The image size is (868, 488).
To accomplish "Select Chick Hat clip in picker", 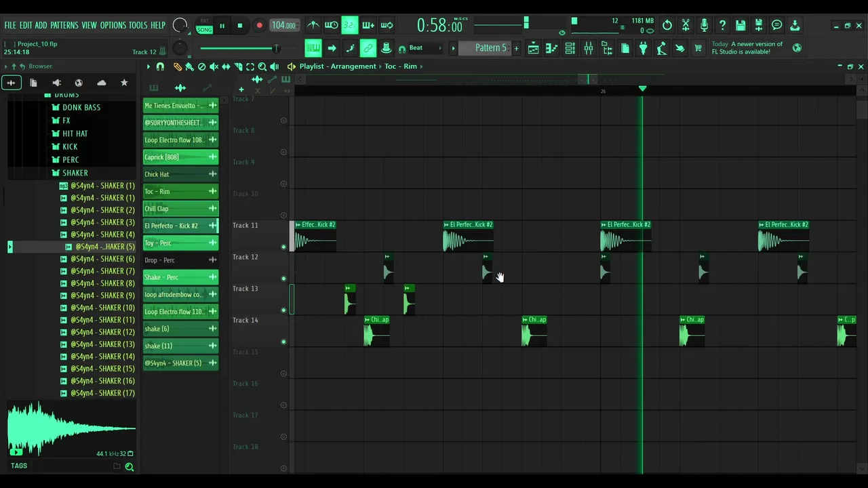I will pyautogui.click(x=180, y=174).
